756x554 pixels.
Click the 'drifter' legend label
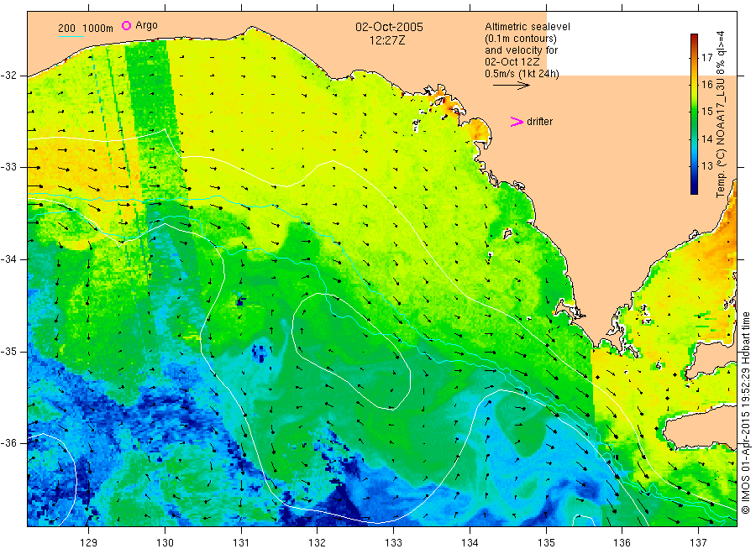click(539, 122)
